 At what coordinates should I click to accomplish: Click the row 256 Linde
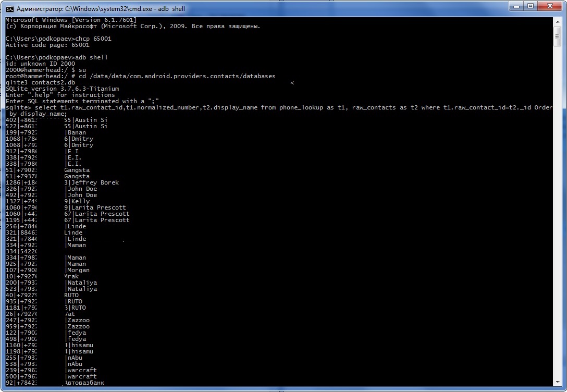pyautogui.click(x=45, y=226)
